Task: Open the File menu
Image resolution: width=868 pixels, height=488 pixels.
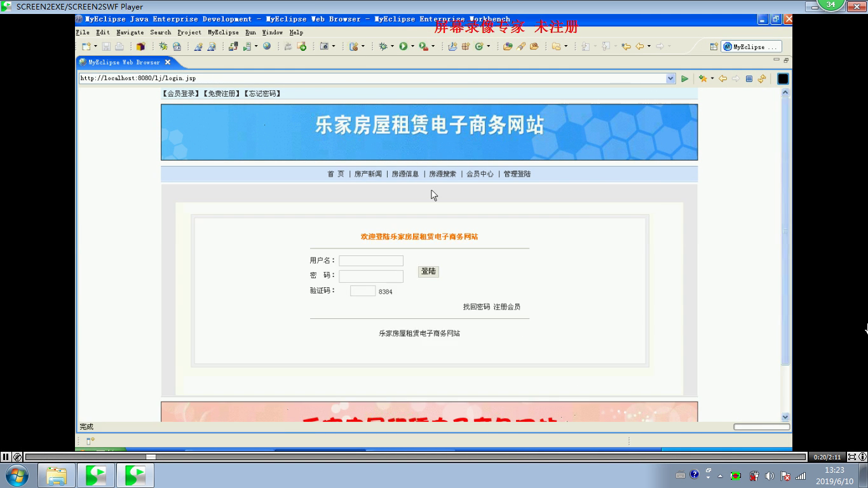Action: coord(83,32)
